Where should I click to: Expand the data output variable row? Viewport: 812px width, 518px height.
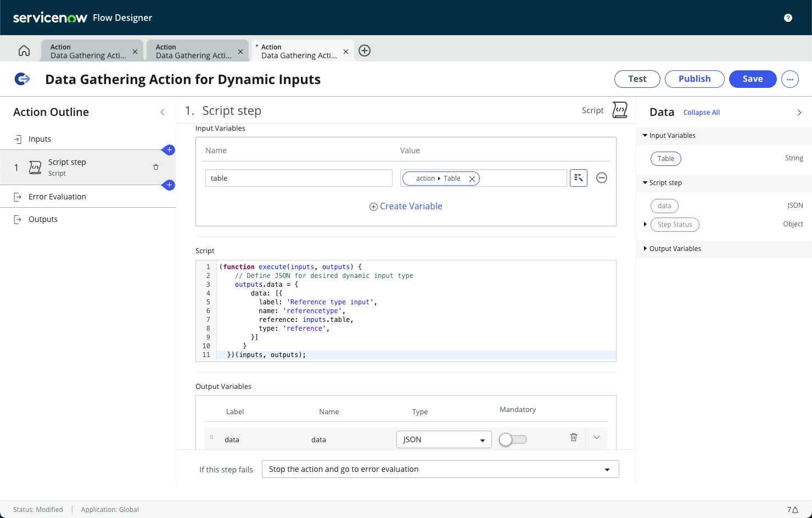pyautogui.click(x=597, y=437)
